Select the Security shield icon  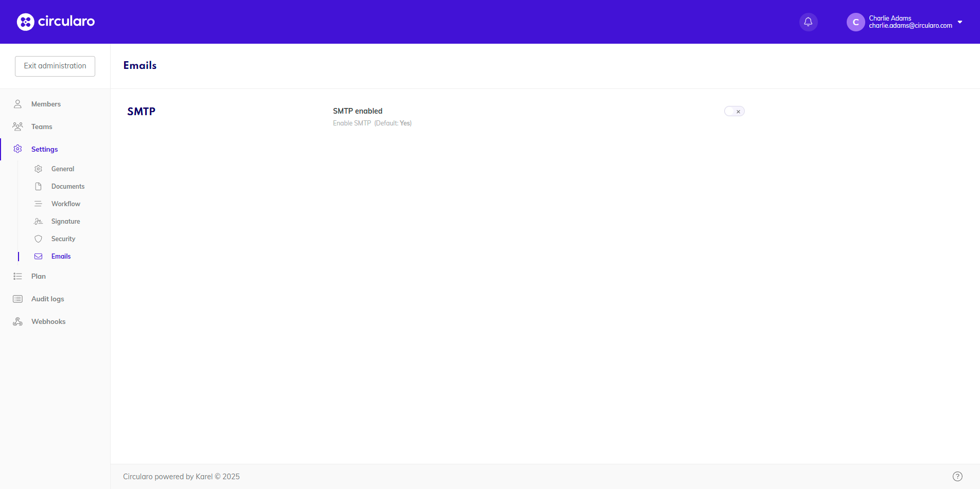pos(38,239)
